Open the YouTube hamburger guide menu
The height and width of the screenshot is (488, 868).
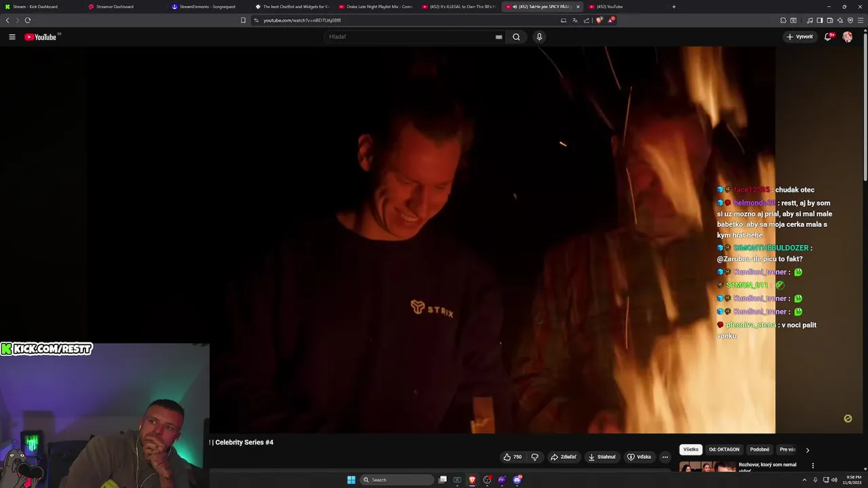pyautogui.click(x=12, y=37)
